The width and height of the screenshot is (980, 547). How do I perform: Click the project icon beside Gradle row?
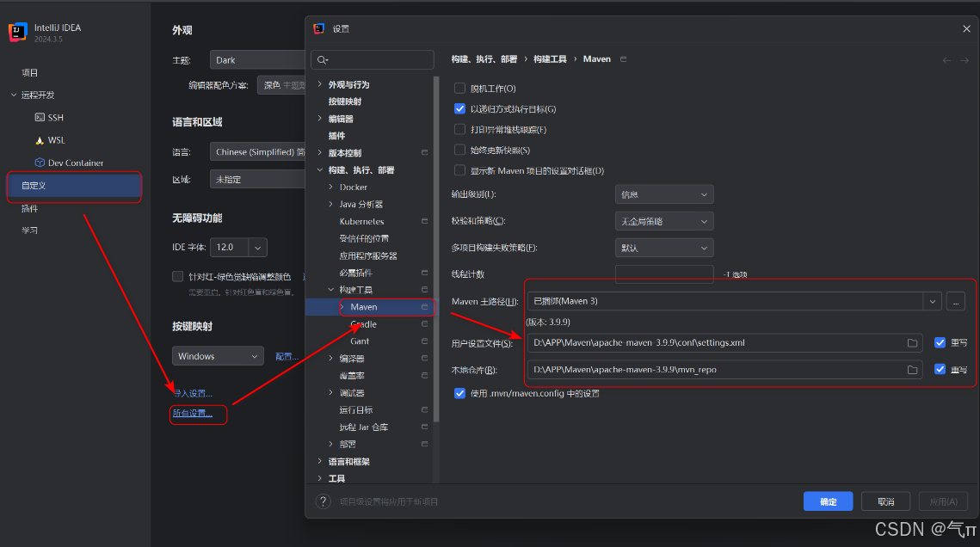click(424, 324)
